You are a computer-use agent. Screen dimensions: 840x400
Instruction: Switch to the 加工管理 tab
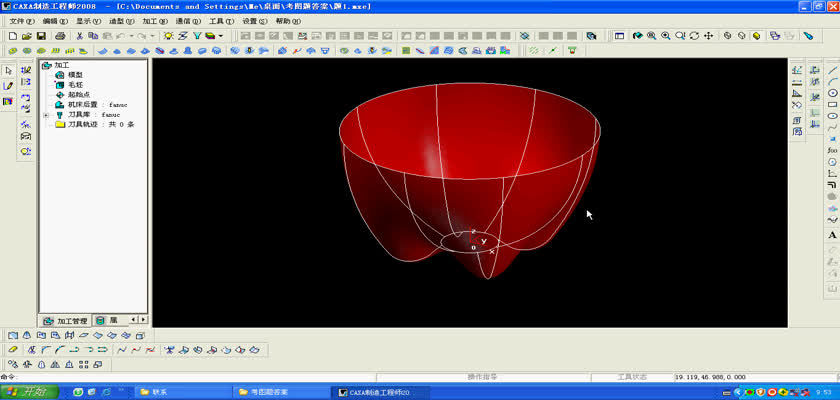[x=65, y=321]
